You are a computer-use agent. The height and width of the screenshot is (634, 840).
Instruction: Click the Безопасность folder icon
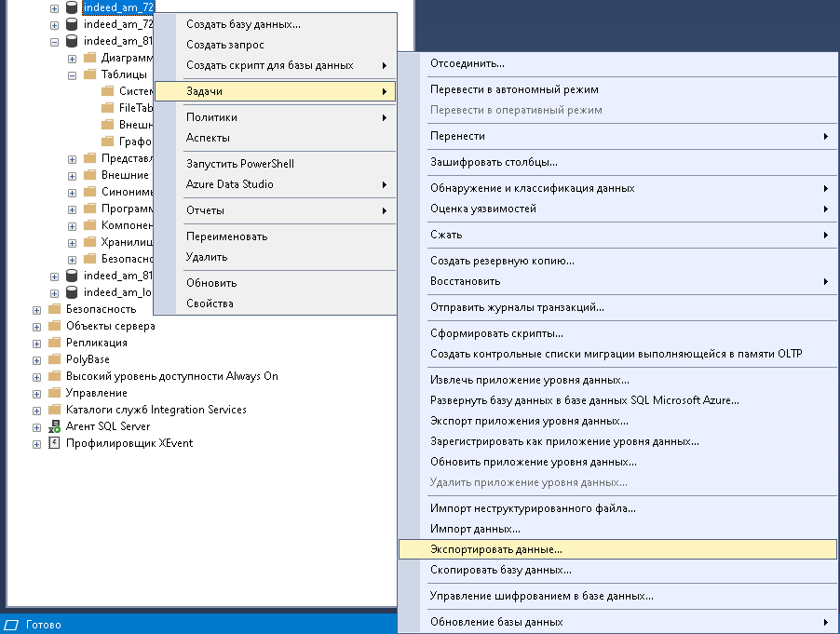(54, 309)
